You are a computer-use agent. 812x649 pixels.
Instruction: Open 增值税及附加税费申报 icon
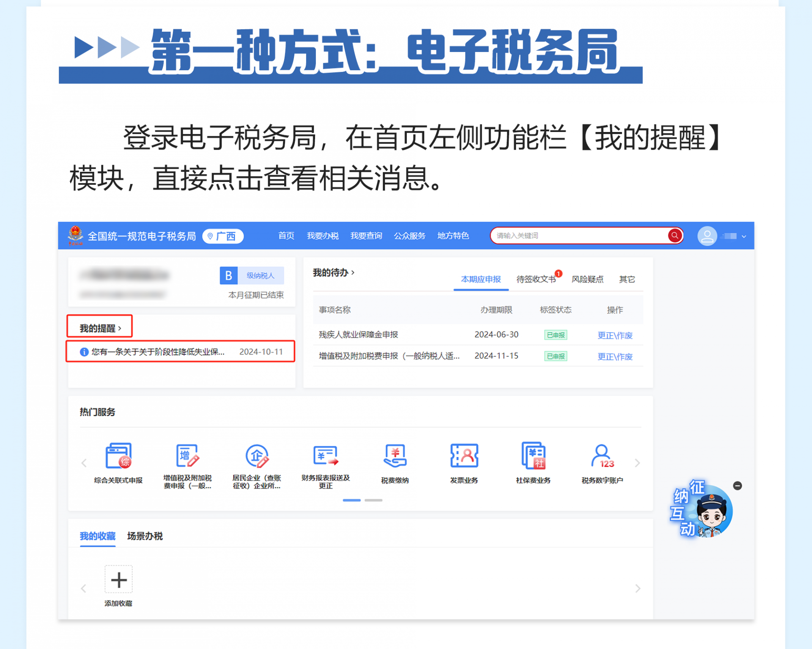(187, 456)
